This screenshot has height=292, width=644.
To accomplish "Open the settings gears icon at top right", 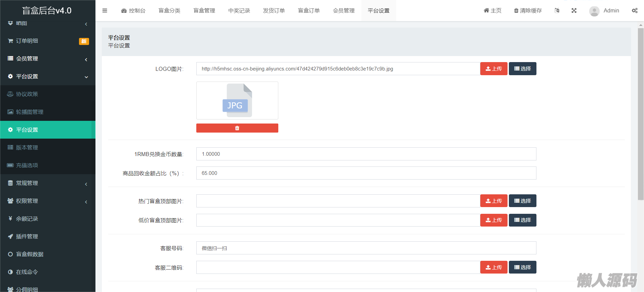I will [634, 11].
